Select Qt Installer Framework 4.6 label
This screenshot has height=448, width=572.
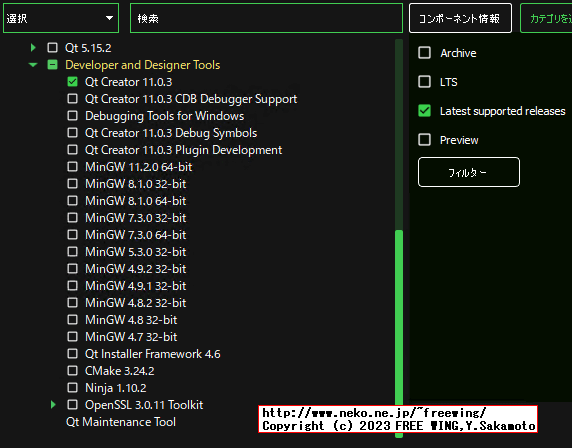point(152,354)
